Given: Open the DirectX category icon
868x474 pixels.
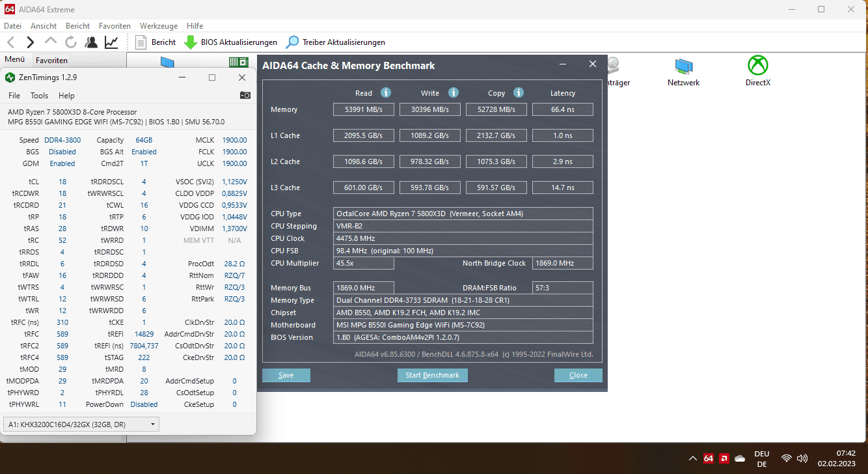Looking at the screenshot, I should pyautogui.click(x=758, y=71).
